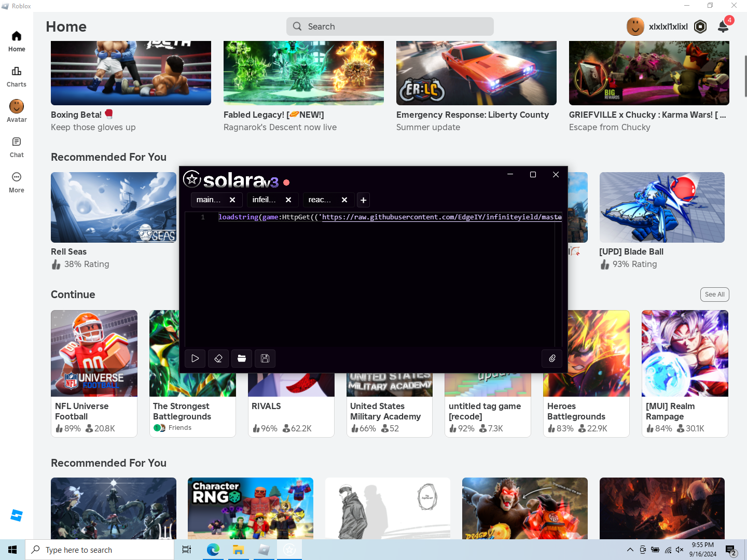Click See All in the Continue section
The width and height of the screenshot is (747, 560).
[x=715, y=295]
